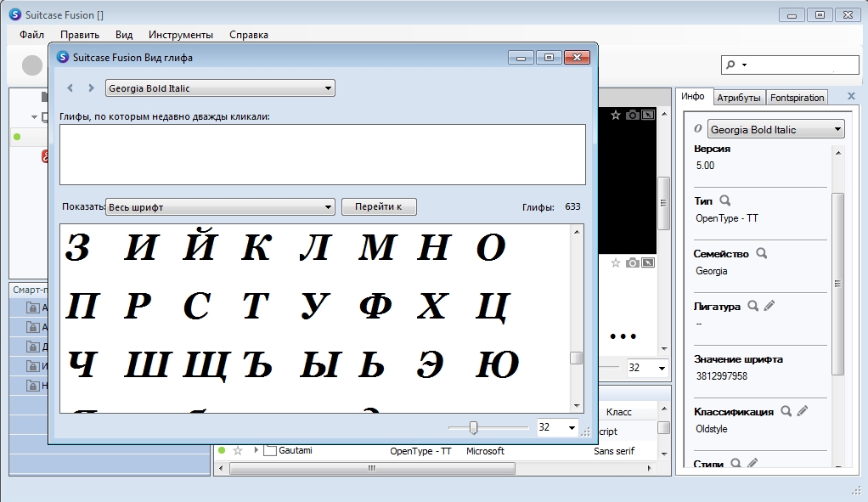This screenshot has width=868, height=502.
Task: Click the magnifier icon next to Стили
Action: click(736, 463)
